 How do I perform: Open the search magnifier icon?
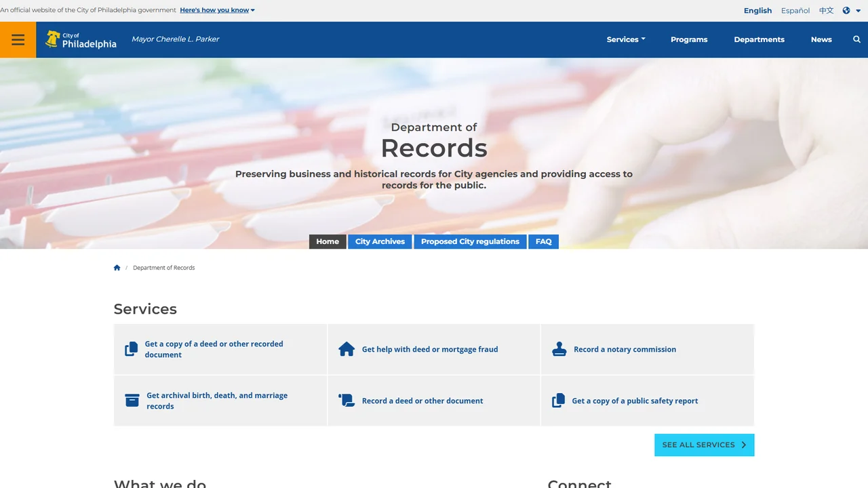click(x=856, y=39)
